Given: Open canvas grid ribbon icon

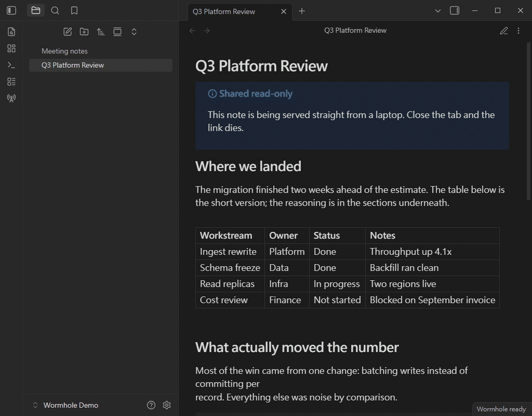Looking at the screenshot, I should pos(11,48).
